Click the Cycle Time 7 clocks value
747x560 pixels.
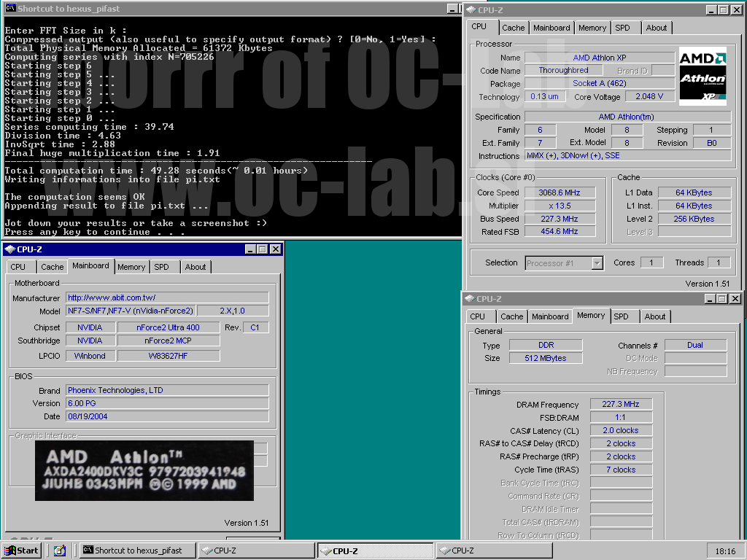coord(621,470)
